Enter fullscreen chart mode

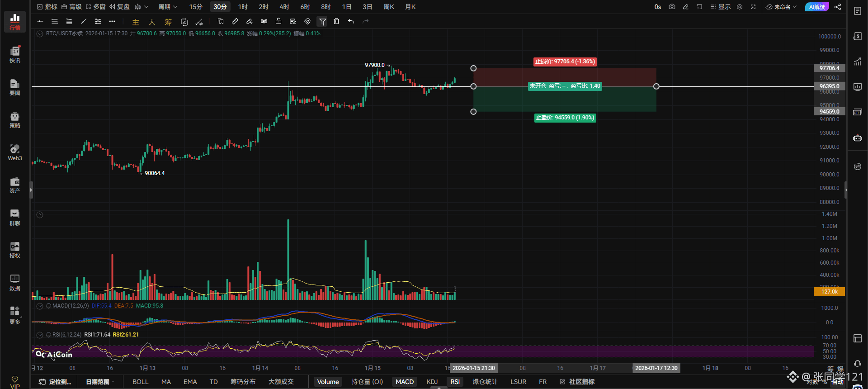pyautogui.click(x=753, y=7)
